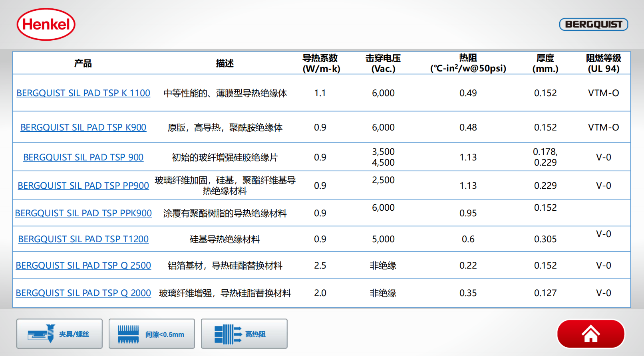Screen dimensions: 644x356
Task: Open BERGQUIST SIL PAD TSP PP900 link
Action: coord(83,186)
